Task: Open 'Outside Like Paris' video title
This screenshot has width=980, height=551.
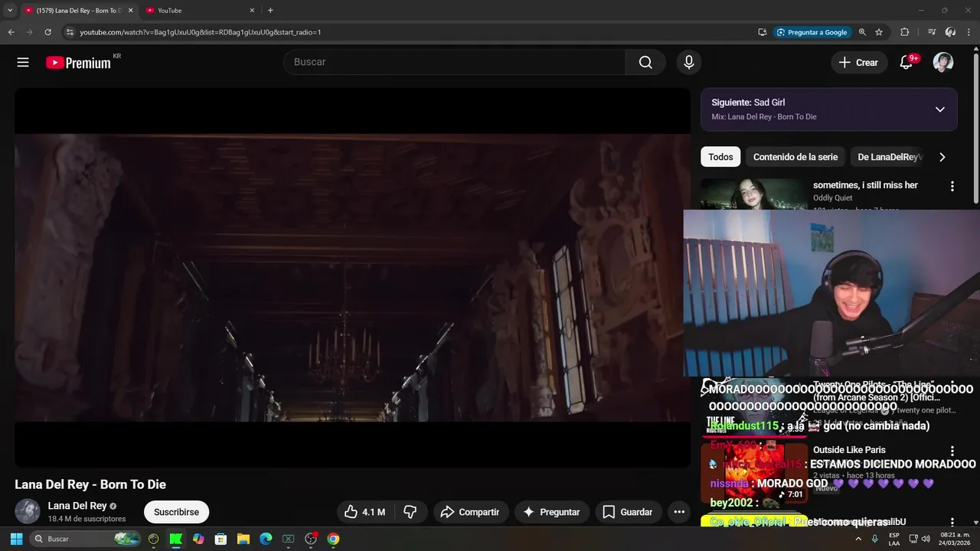Action: (x=849, y=450)
